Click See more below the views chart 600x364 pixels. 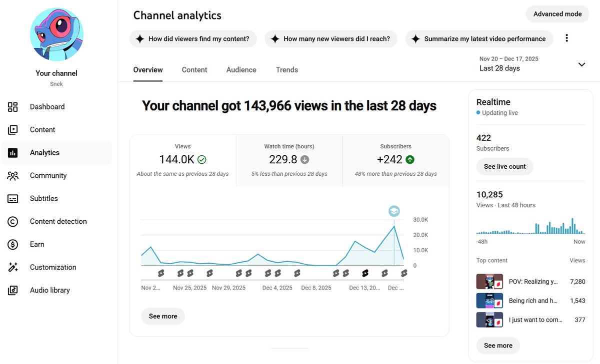[x=162, y=316]
